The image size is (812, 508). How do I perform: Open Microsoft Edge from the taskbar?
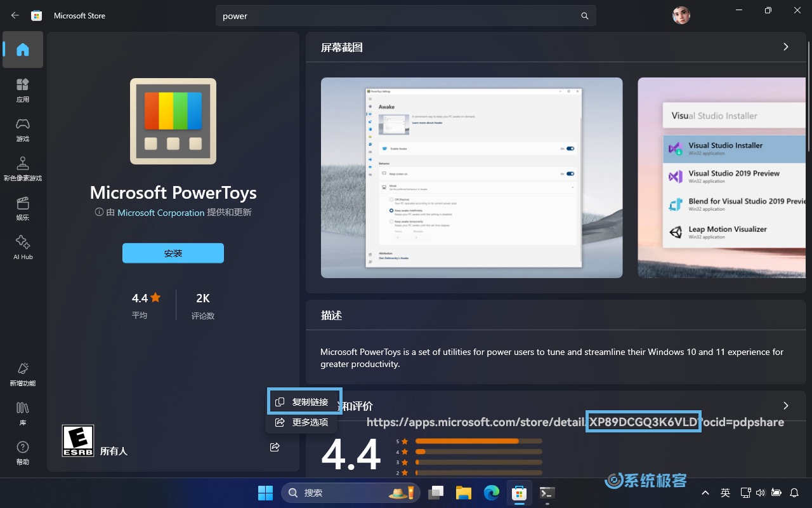pos(491,493)
